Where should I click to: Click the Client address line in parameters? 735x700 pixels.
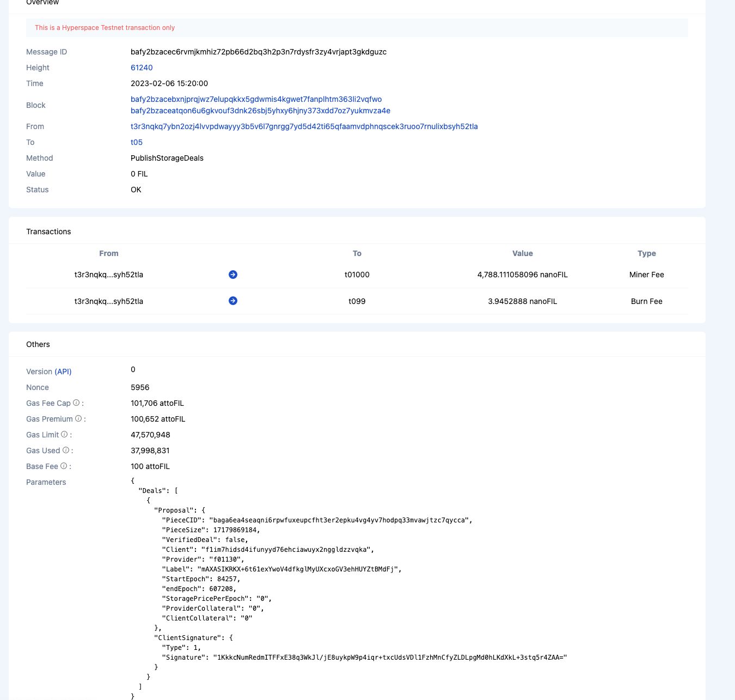coord(268,550)
